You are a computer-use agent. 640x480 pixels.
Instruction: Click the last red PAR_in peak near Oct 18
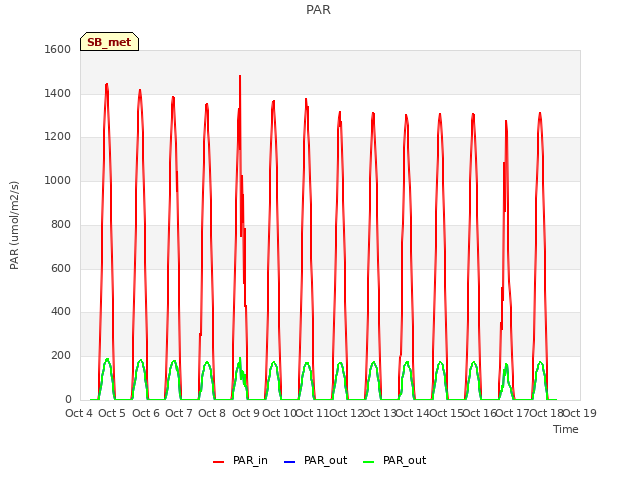(x=540, y=114)
